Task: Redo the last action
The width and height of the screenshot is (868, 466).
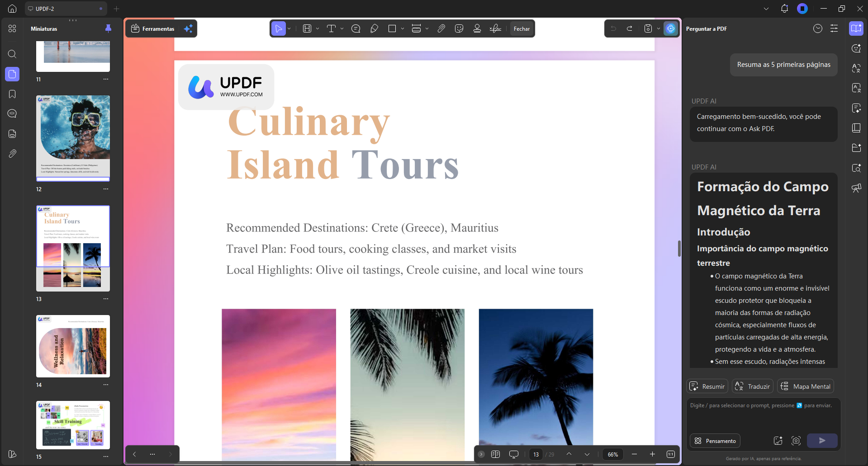Action: (630, 29)
